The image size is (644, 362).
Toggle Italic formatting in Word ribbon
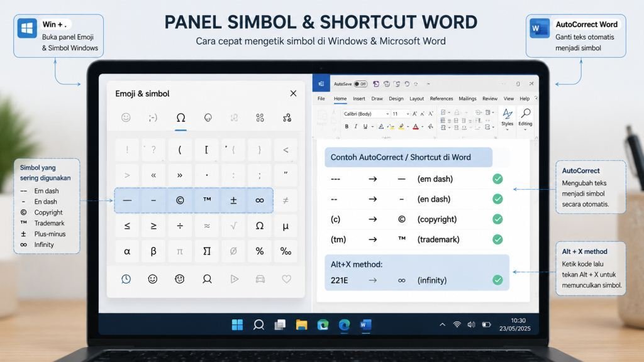click(356, 126)
